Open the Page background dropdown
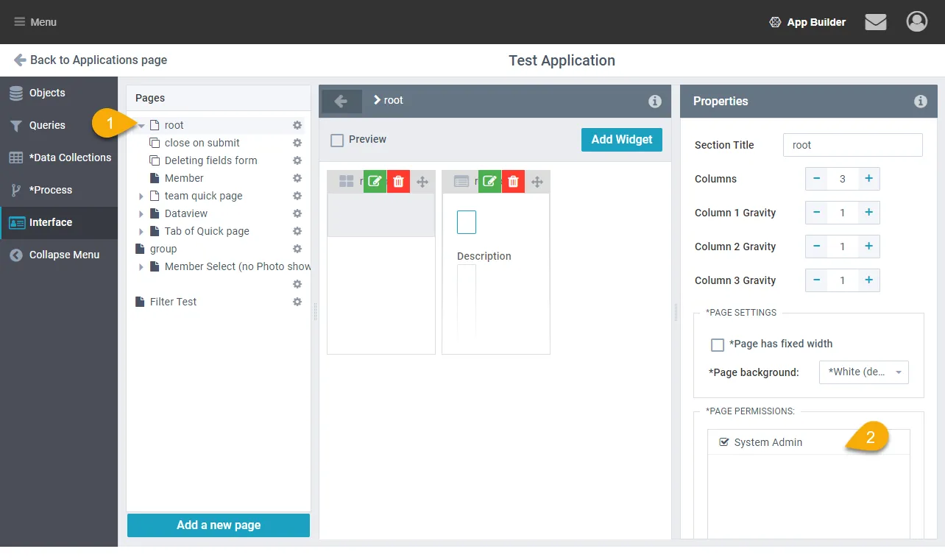 click(x=863, y=372)
